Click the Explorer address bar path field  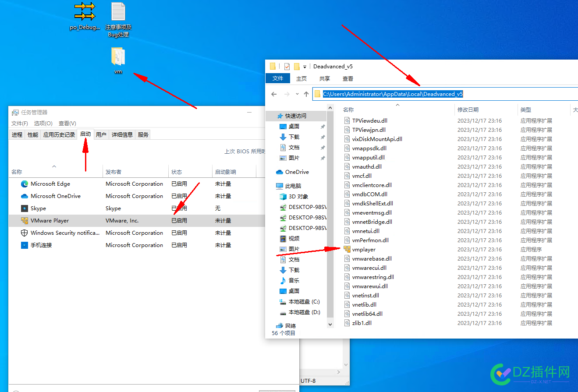pyautogui.click(x=446, y=94)
